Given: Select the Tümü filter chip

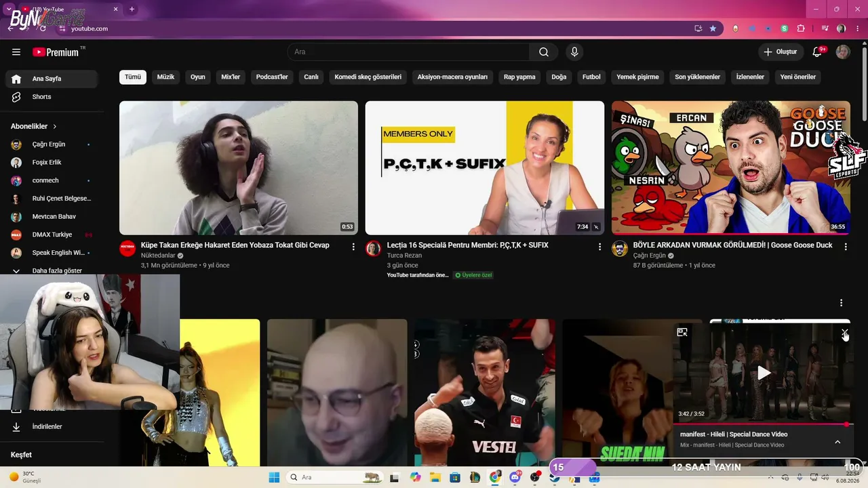Looking at the screenshot, I should coord(133,77).
